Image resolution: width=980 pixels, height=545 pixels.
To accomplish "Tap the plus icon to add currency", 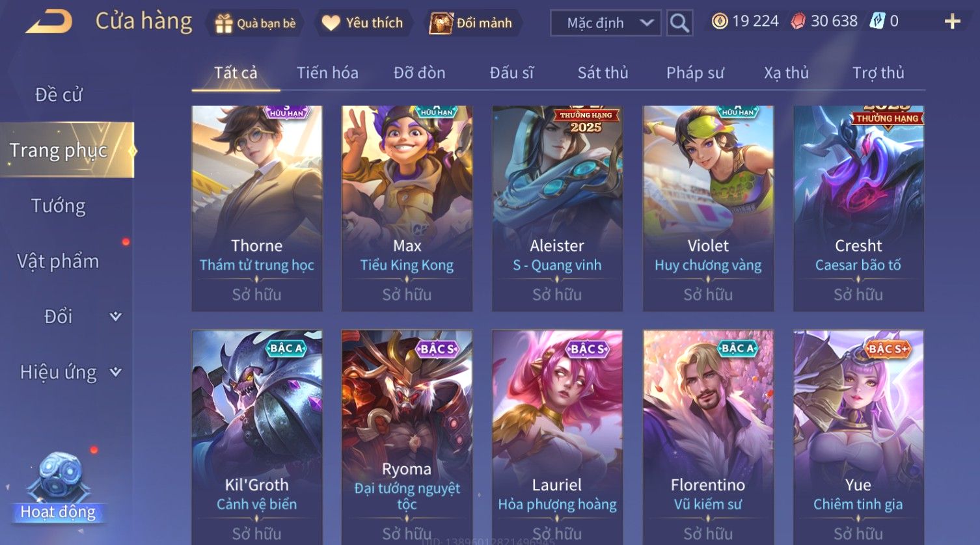I will pyautogui.click(x=952, y=21).
